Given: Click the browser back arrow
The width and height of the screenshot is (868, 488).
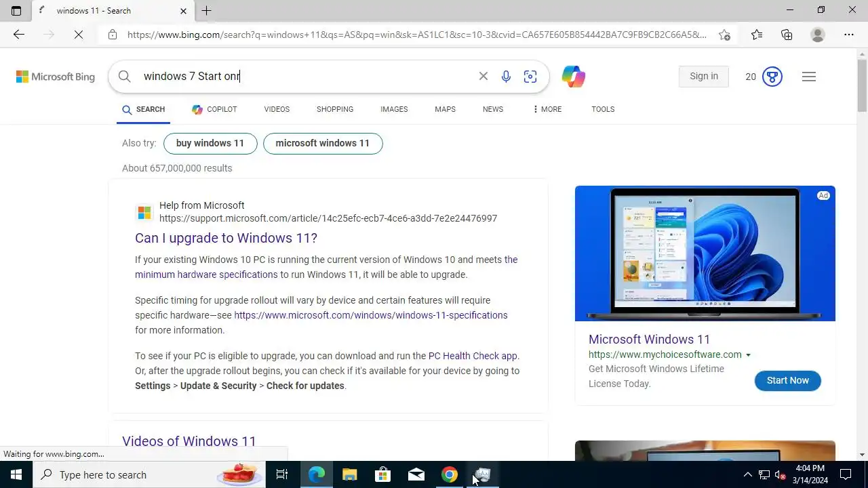Looking at the screenshot, I should click(x=19, y=35).
